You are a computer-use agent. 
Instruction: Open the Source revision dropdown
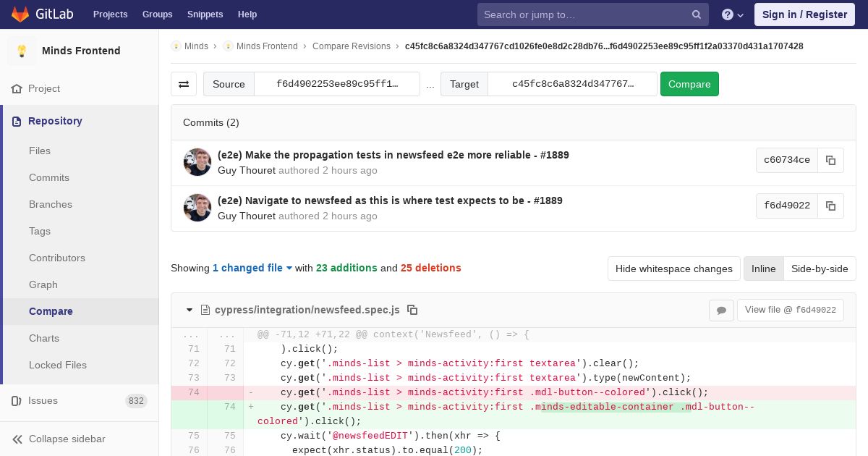tap(337, 84)
